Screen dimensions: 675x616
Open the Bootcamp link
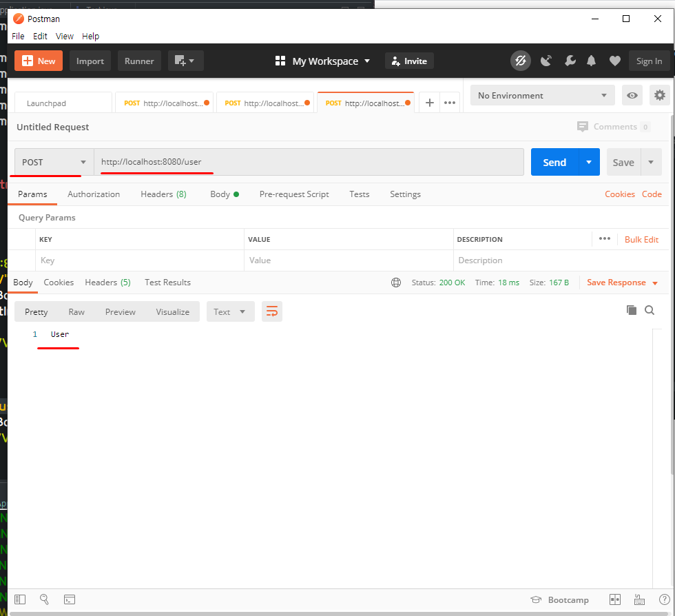559,599
